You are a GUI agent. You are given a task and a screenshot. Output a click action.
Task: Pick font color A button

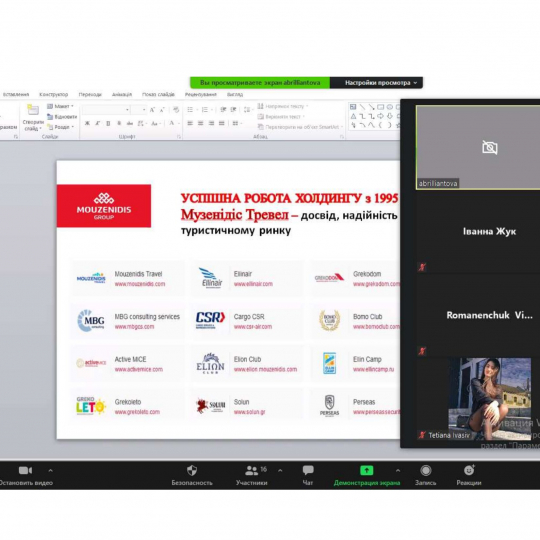click(172, 123)
